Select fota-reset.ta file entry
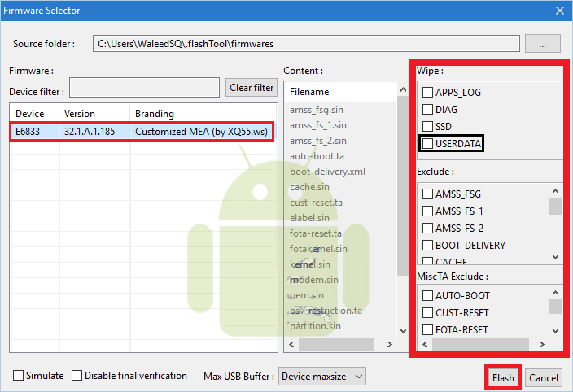This screenshot has width=573, height=392. coord(316,233)
